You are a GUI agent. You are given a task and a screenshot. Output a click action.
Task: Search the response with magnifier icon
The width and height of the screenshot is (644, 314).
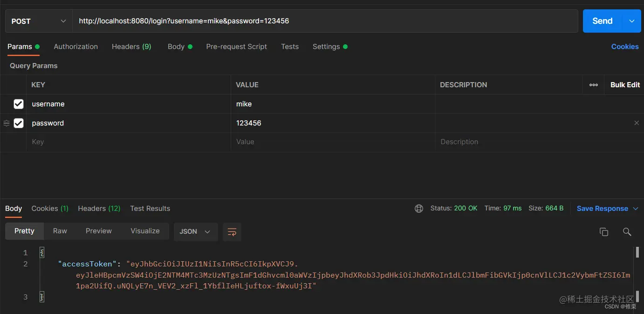627,232
